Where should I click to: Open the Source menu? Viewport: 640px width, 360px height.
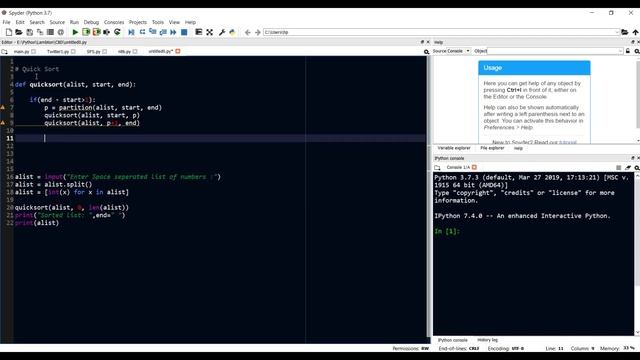coord(57,22)
